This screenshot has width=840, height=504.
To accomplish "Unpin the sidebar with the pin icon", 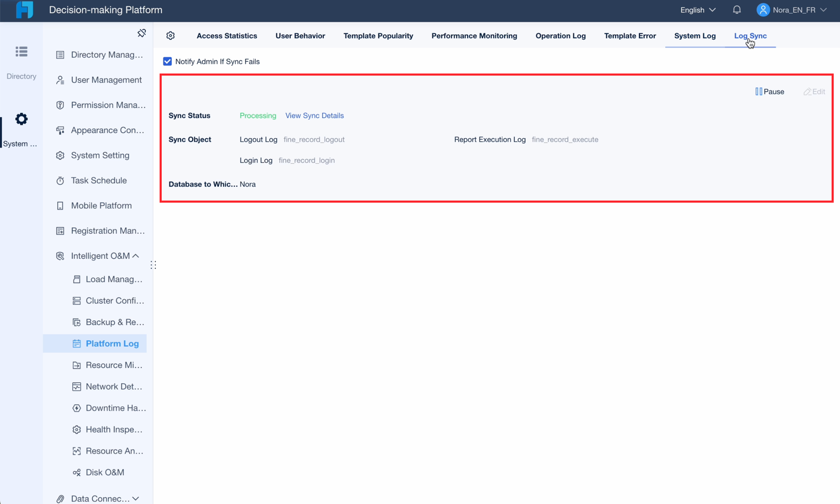I will pyautogui.click(x=141, y=33).
